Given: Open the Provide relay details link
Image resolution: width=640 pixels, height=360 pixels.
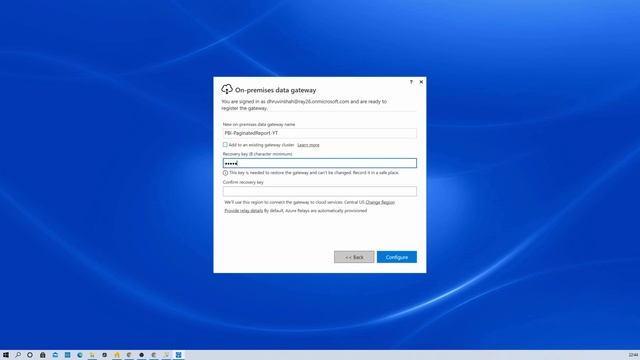Looking at the screenshot, I should [244, 211].
